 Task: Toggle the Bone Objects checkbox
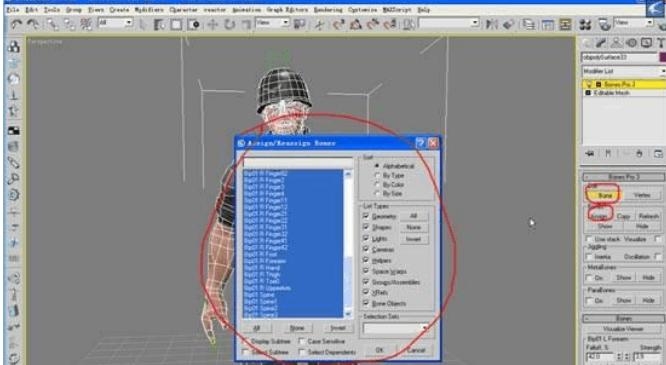point(366,303)
